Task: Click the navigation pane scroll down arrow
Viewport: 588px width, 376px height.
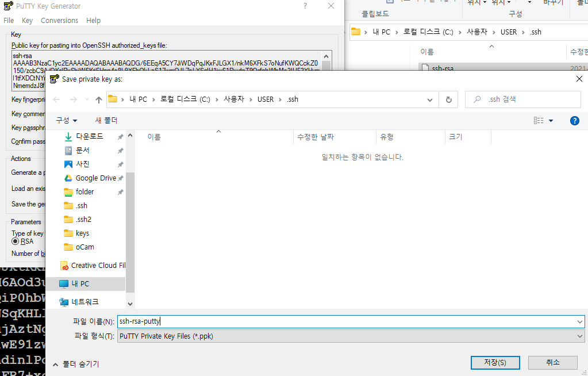Action: tap(130, 304)
